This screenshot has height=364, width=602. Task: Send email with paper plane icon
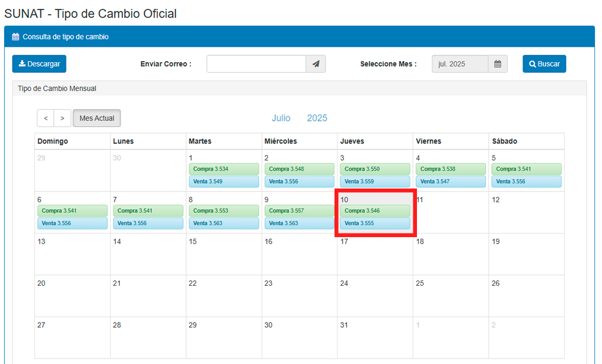click(x=316, y=63)
